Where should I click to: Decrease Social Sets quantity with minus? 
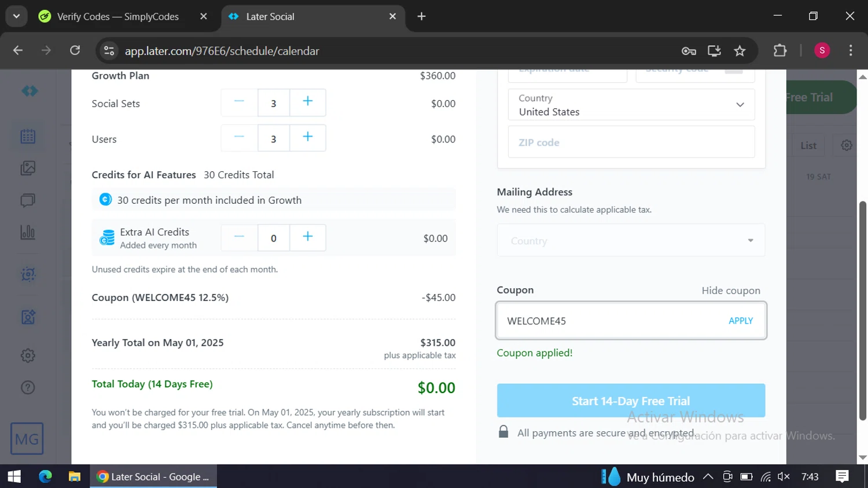(x=239, y=102)
